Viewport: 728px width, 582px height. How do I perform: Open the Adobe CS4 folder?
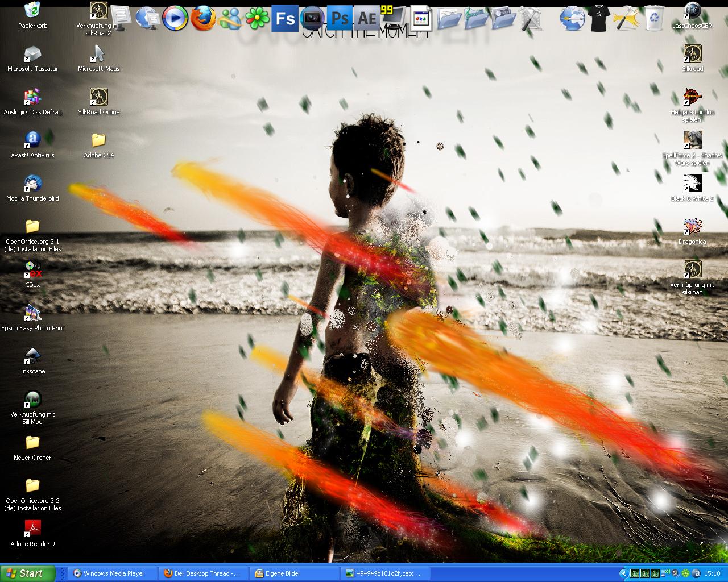tap(99, 141)
